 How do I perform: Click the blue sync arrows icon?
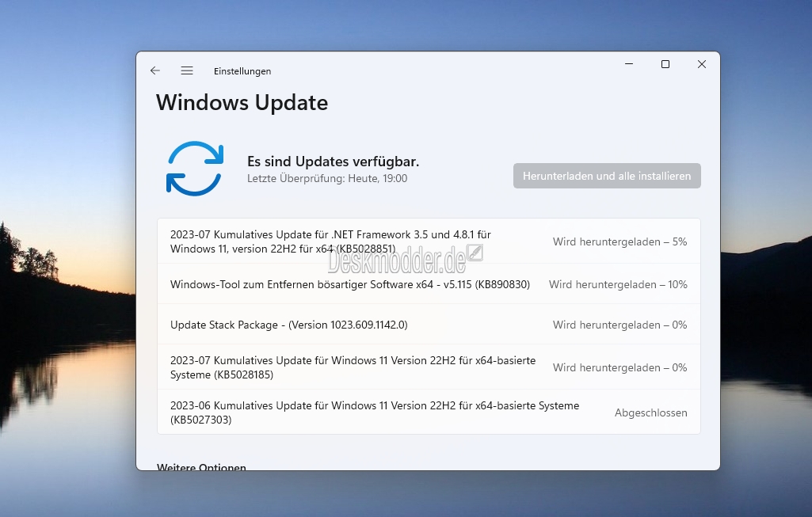(195, 168)
